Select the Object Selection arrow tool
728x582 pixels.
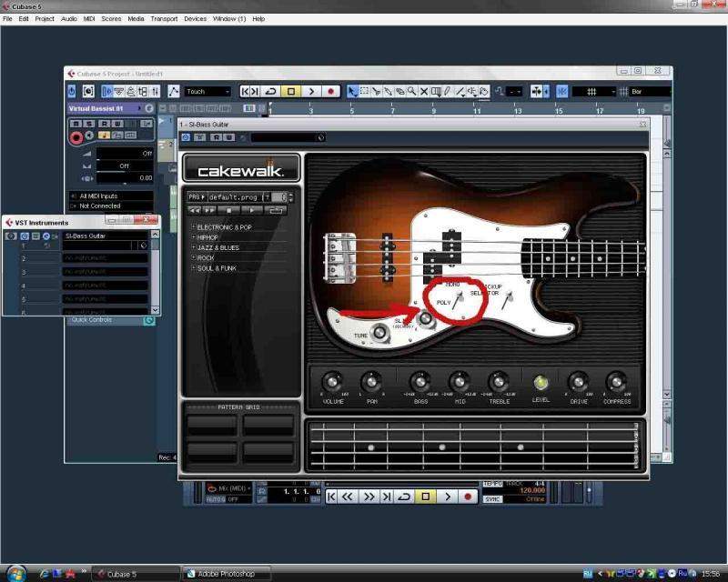352,92
